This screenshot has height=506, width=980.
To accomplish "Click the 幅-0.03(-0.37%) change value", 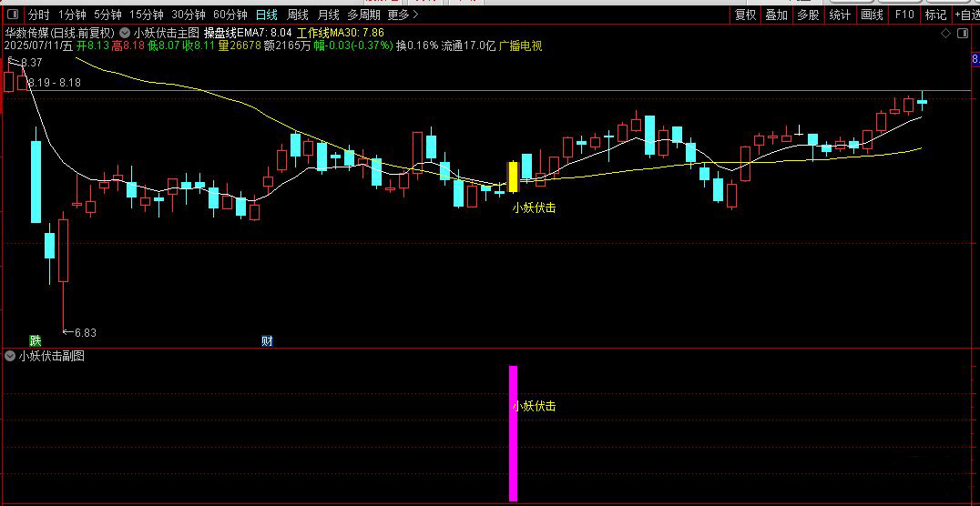I will pos(353,46).
